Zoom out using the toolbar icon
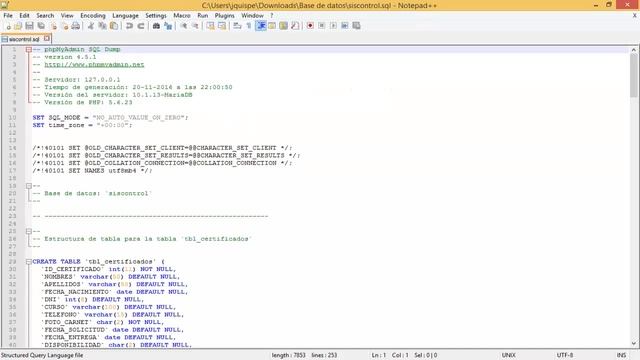 [x=195, y=26]
